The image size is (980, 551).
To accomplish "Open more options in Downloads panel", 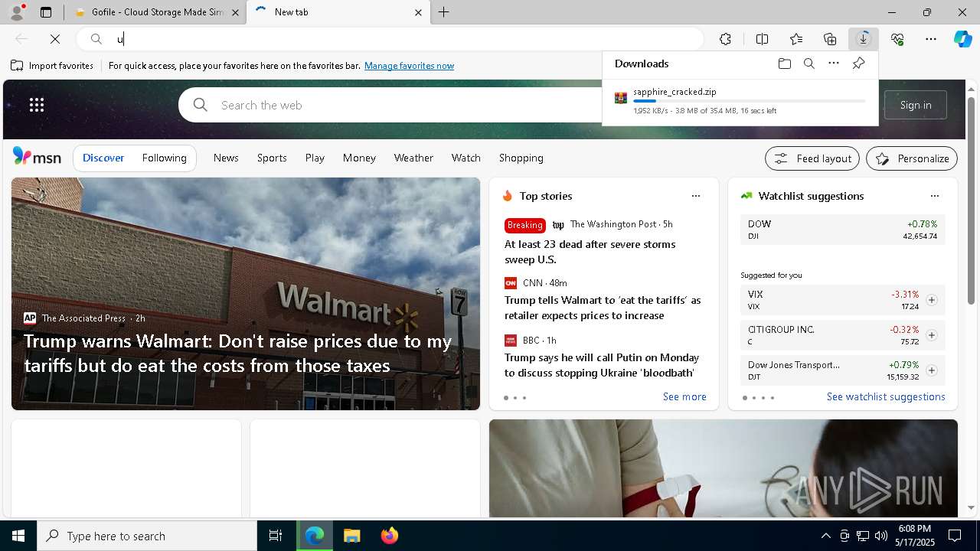I will (834, 64).
